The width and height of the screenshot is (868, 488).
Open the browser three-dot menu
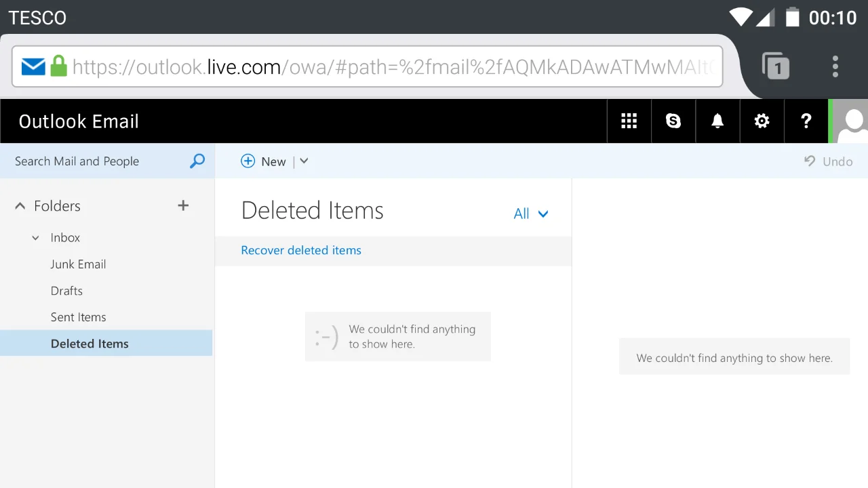[835, 66]
